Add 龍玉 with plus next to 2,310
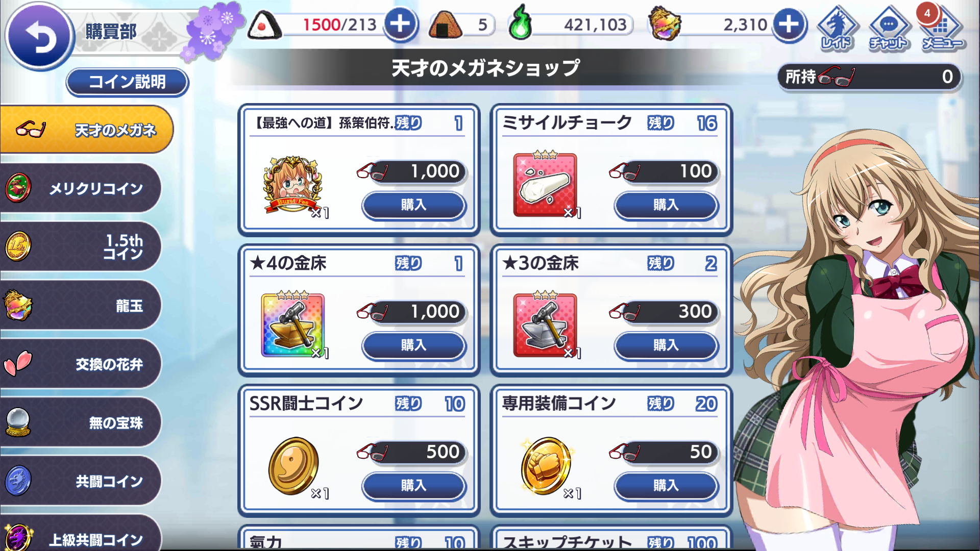Image resolution: width=980 pixels, height=551 pixels. pyautogui.click(x=789, y=24)
